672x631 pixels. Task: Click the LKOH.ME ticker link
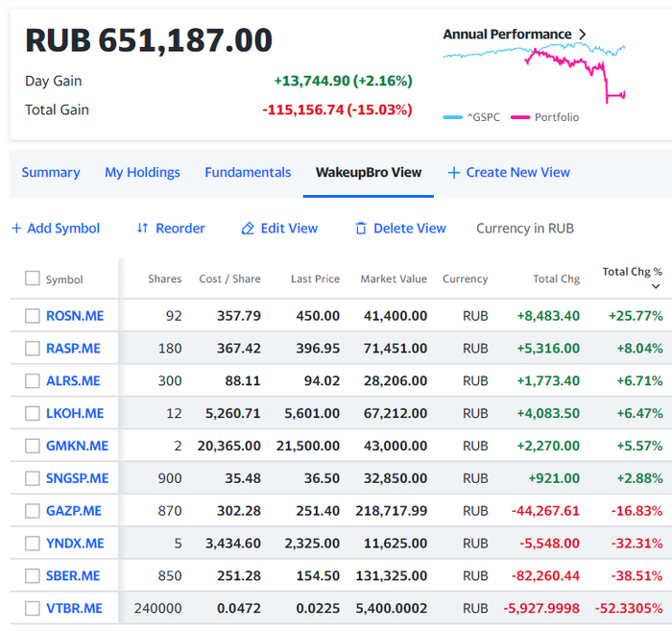(x=75, y=413)
